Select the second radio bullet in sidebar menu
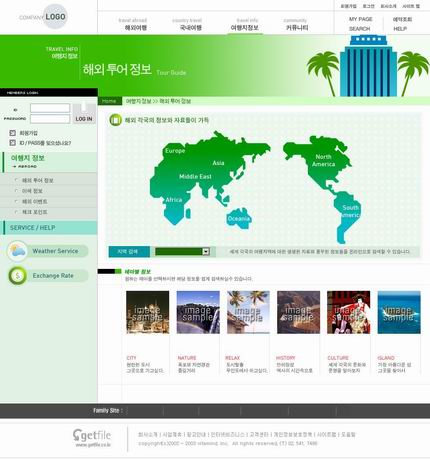The height and width of the screenshot is (459, 430). 16,191
